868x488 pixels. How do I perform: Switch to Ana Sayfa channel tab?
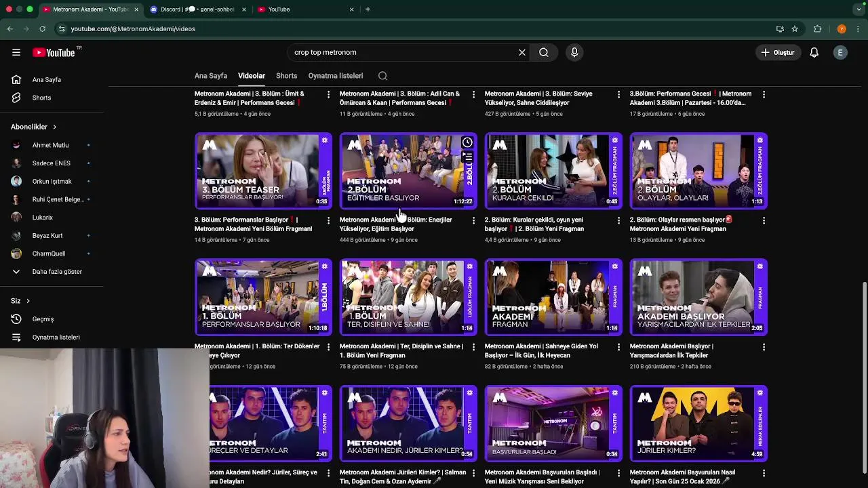[211, 76]
